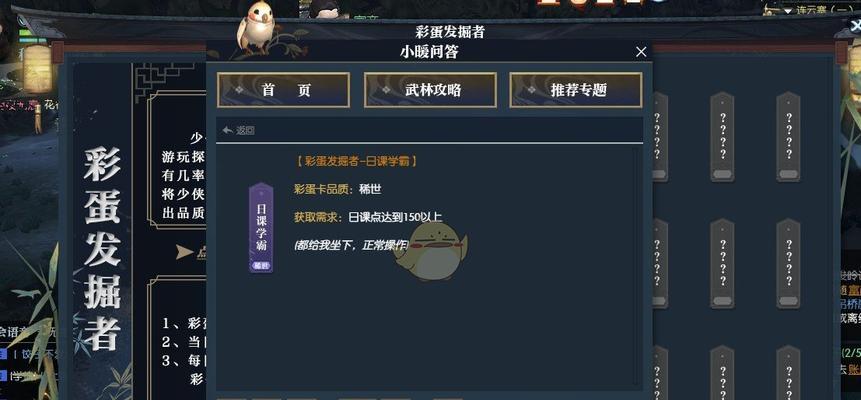
Task: Click the 日课学霸 purple card icon
Action: [x=261, y=227]
